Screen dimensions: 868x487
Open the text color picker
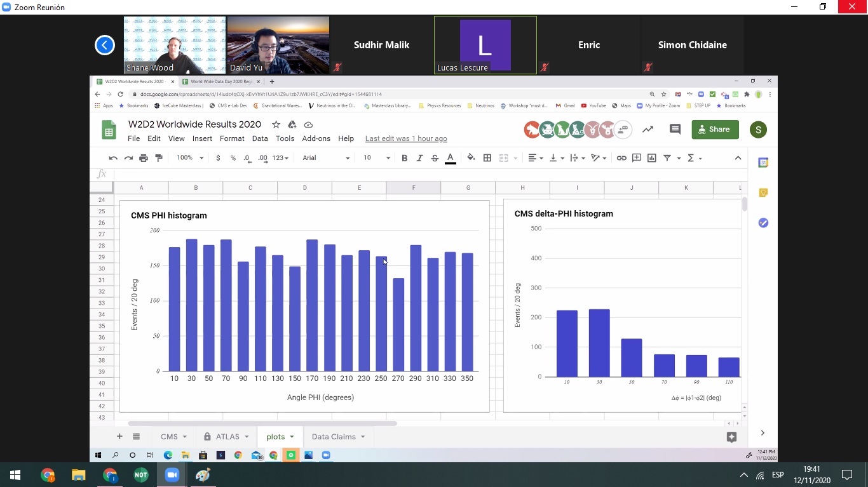coord(451,158)
